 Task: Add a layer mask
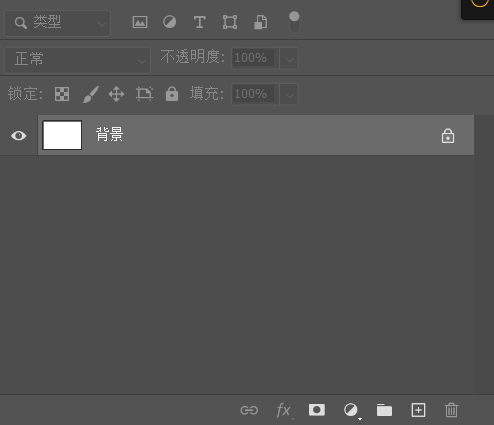[x=317, y=410]
